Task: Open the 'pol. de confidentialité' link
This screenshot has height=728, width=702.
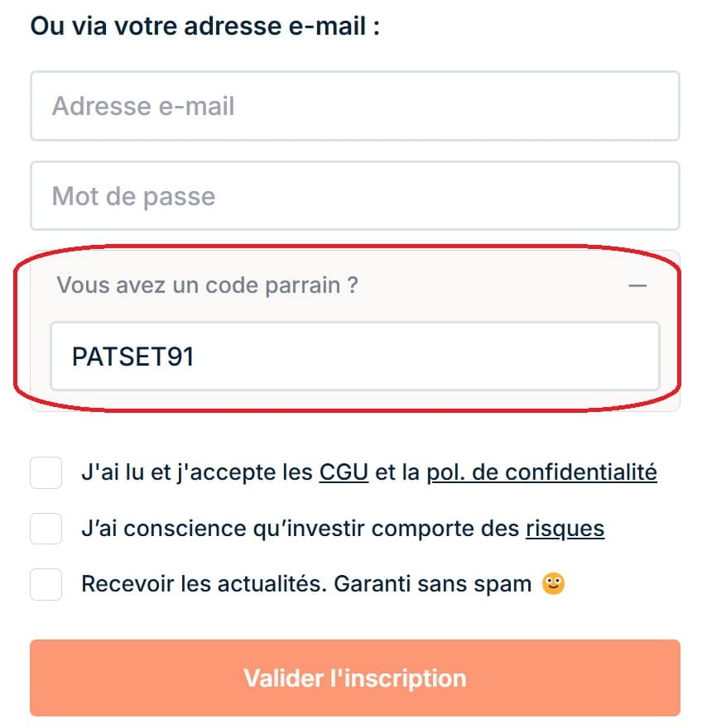Action: 541,472
